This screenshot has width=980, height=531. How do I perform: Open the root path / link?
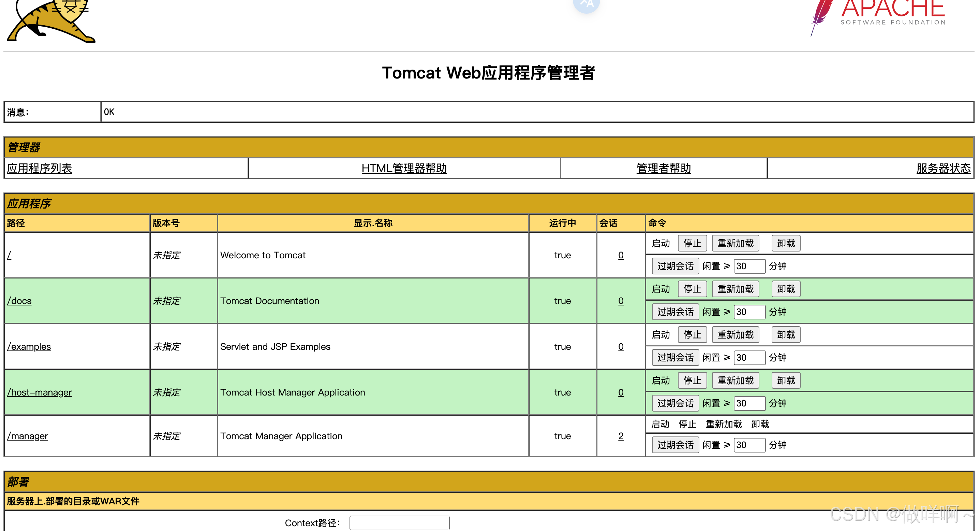click(9, 255)
